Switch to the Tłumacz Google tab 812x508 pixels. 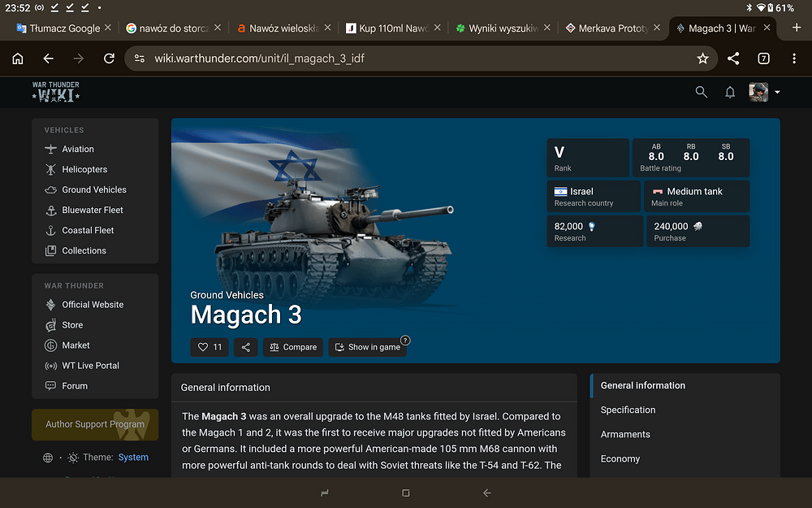(x=58, y=28)
